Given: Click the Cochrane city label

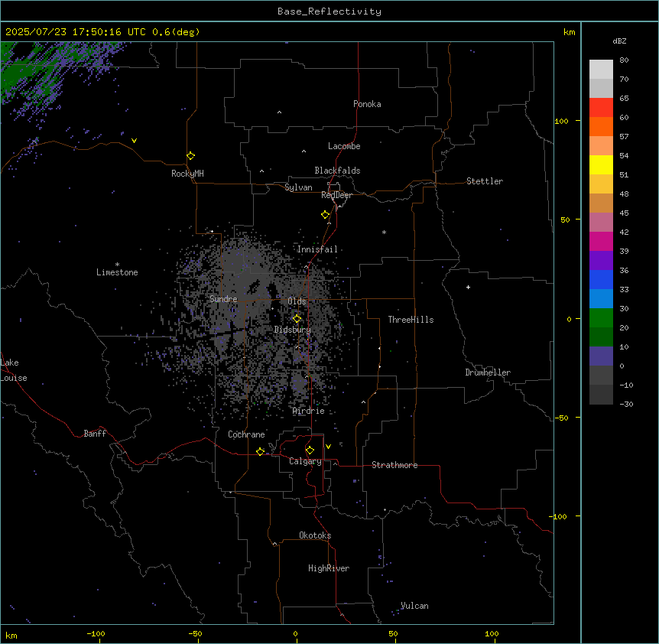Looking at the screenshot, I should pos(246,434).
